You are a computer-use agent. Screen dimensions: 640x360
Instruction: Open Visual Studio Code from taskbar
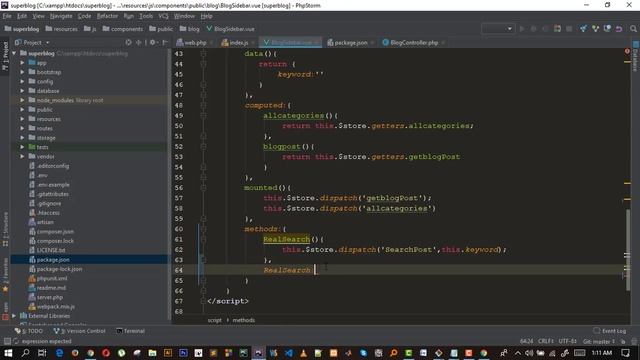(x=289, y=353)
